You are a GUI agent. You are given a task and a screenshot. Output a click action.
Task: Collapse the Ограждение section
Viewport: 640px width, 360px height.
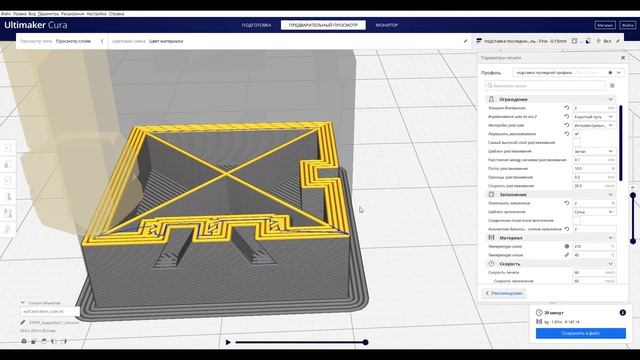click(x=611, y=99)
